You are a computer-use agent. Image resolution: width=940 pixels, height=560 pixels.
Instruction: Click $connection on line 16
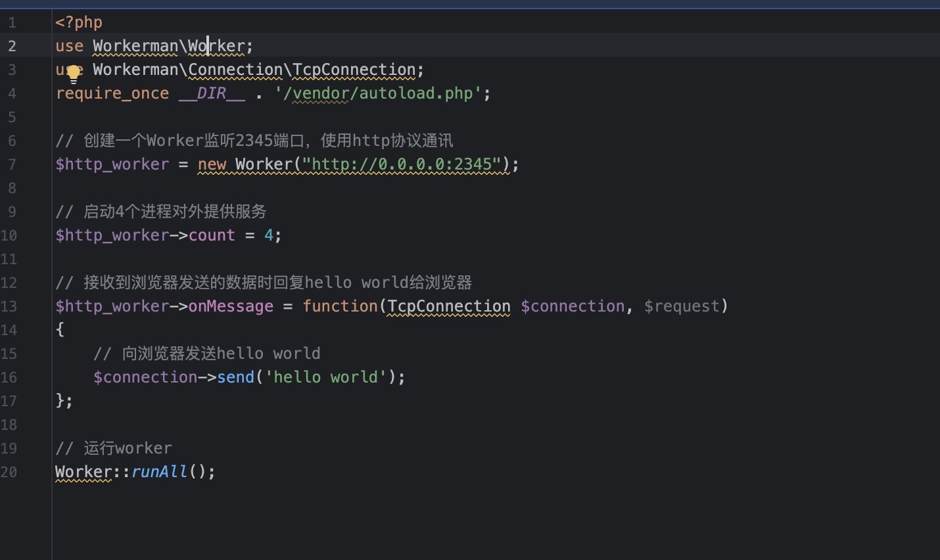[x=145, y=377]
